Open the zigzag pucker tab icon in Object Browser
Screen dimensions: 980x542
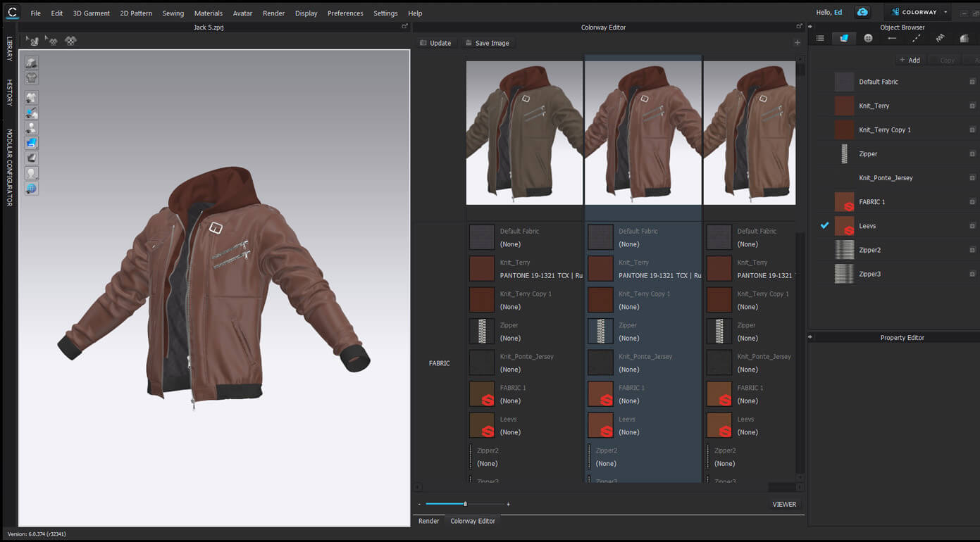click(940, 38)
